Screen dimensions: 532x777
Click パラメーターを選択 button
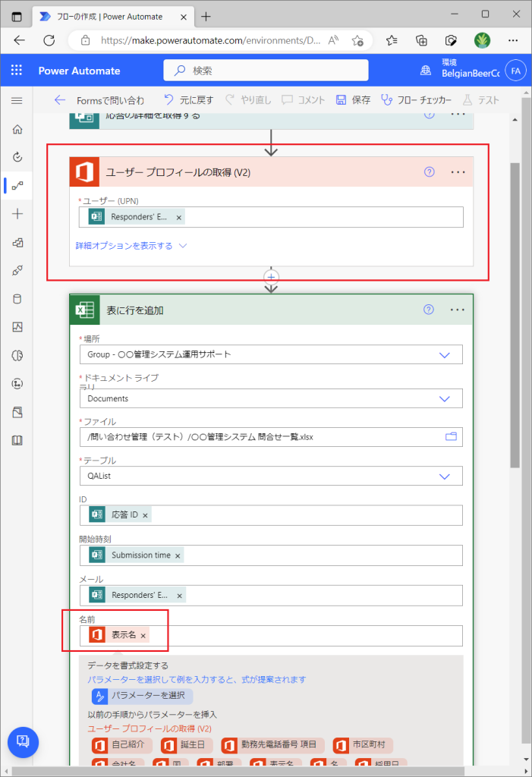pyautogui.click(x=142, y=696)
